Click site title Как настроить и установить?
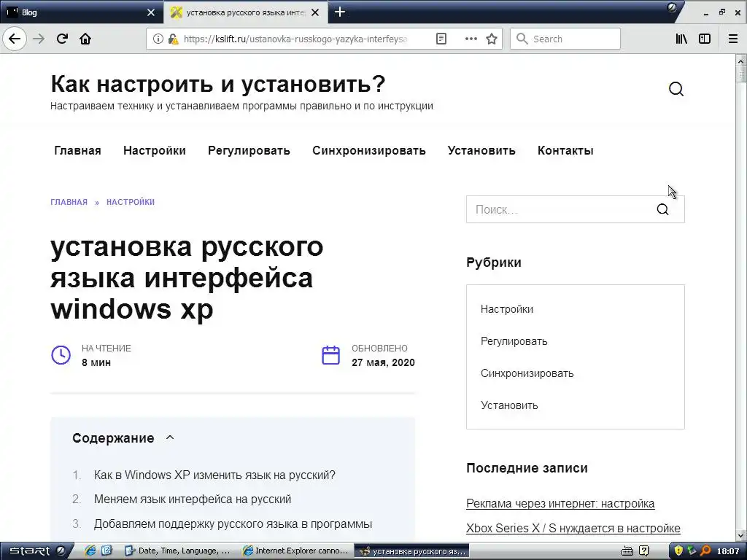Viewport: 747px width, 560px height. click(x=217, y=84)
